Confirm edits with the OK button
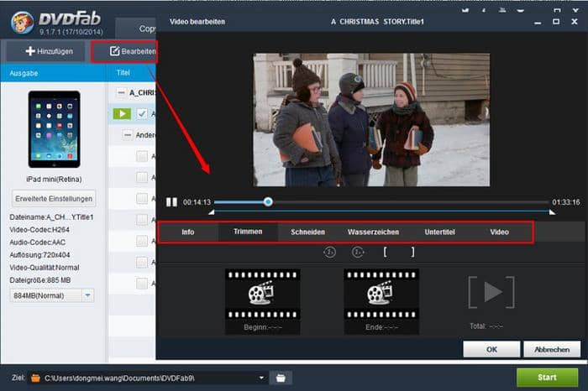This screenshot has height=391, width=588. click(x=491, y=349)
